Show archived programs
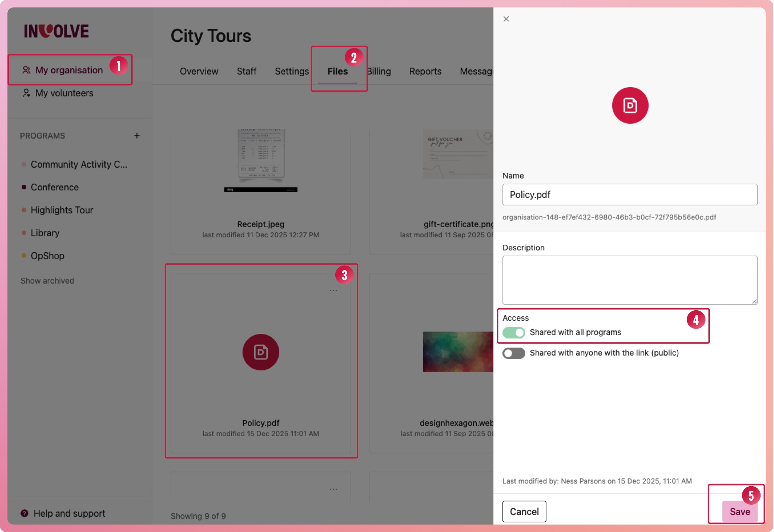This screenshot has width=774, height=532. (47, 281)
